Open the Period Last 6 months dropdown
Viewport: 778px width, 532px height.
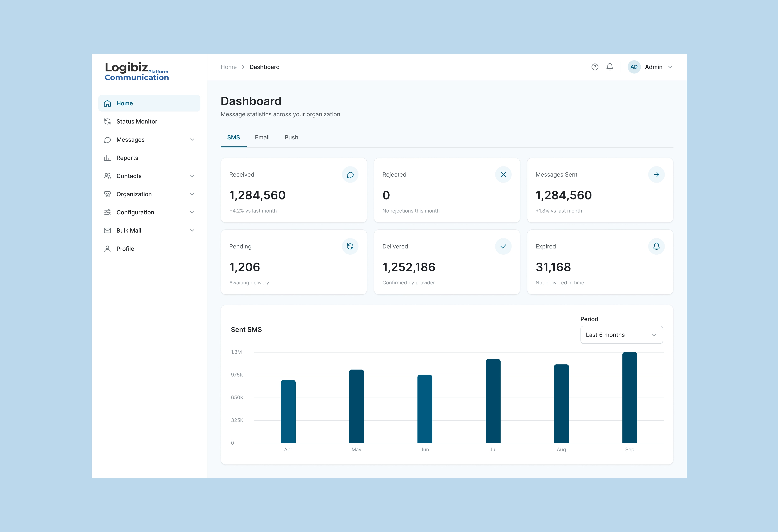621,335
